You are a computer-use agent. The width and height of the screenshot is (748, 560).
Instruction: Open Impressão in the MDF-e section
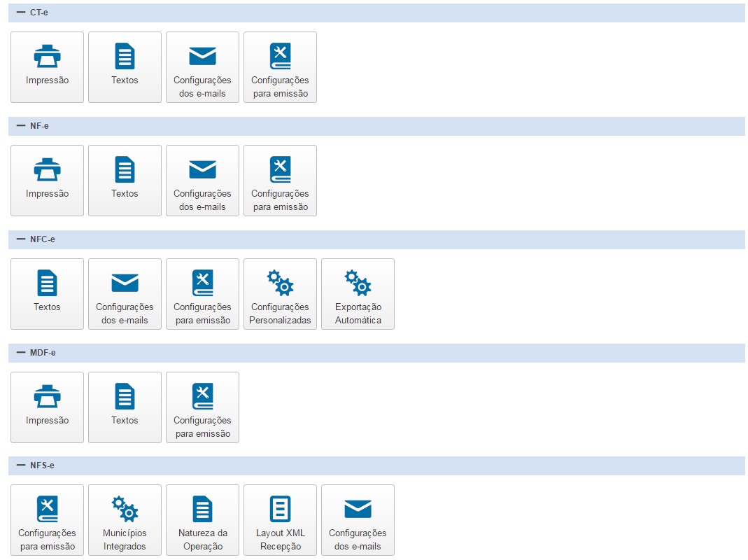(47, 407)
